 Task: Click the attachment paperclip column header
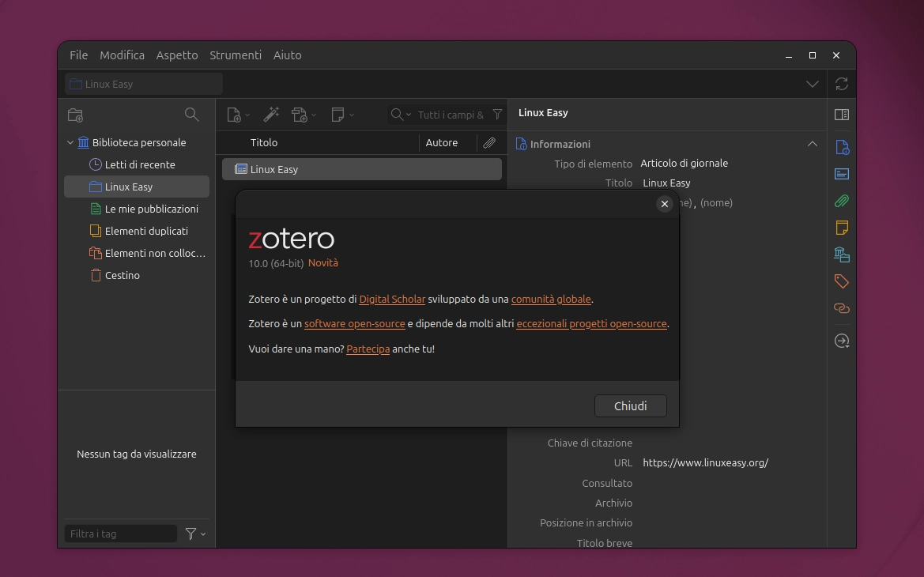(489, 142)
